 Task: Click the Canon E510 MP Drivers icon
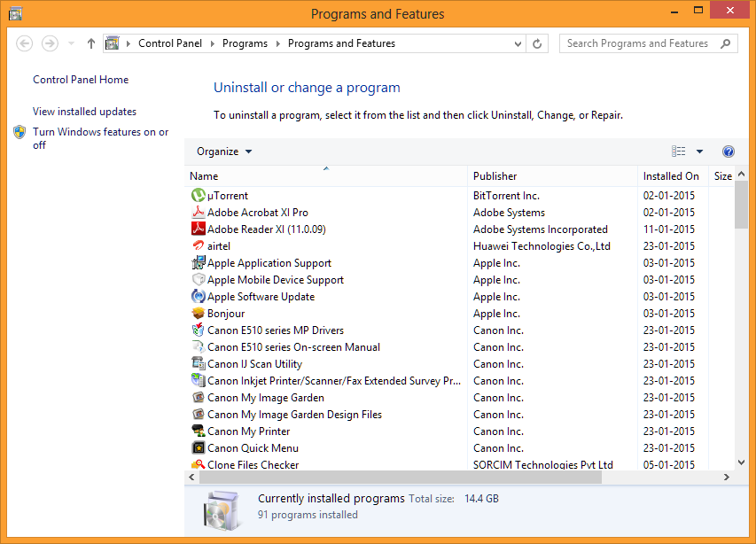click(x=199, y=330)
